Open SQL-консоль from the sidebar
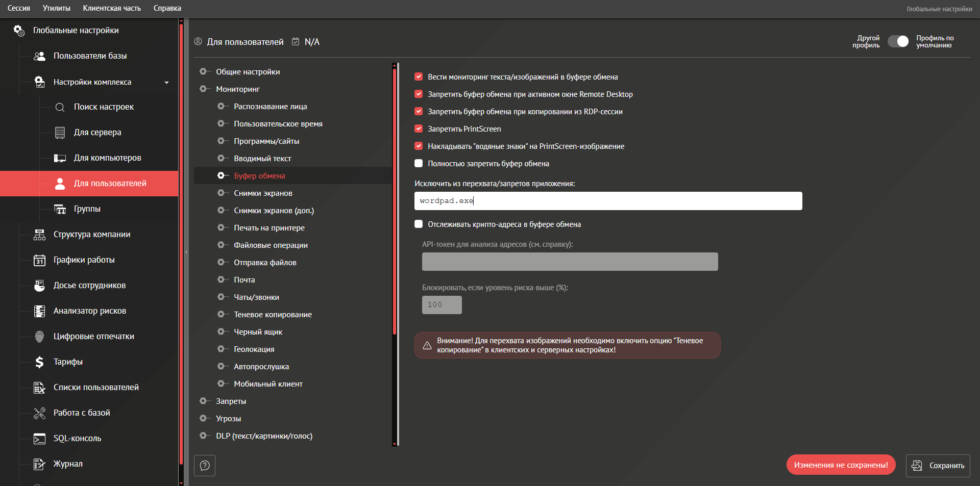This screenshot has height=486, width=980. (77, 439)
